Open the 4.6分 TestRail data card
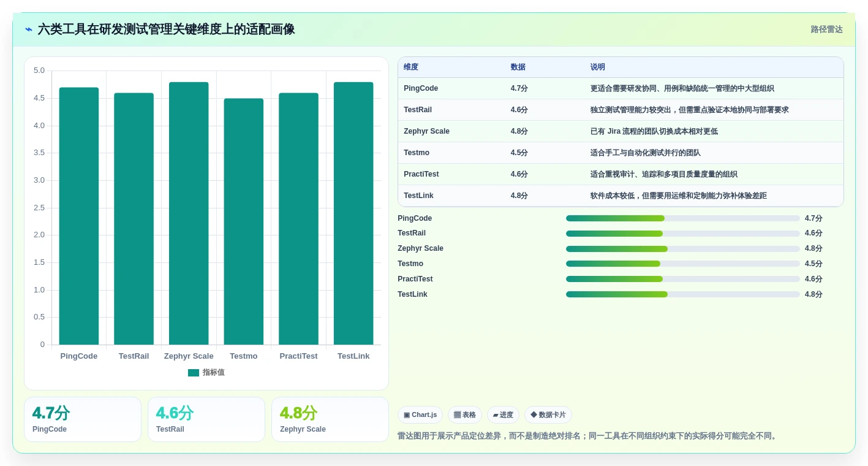Screen dimensions: 868x466 (206, 419)
